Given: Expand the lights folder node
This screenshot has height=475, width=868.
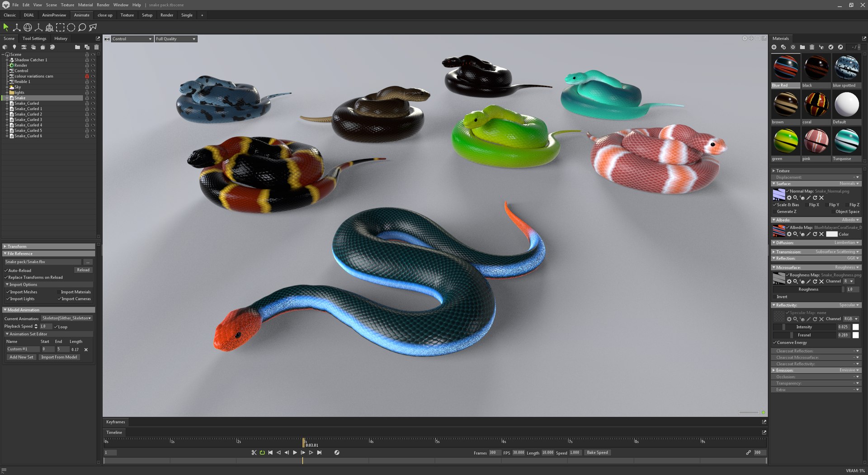Looking at the screenshot, I should 7,93.
